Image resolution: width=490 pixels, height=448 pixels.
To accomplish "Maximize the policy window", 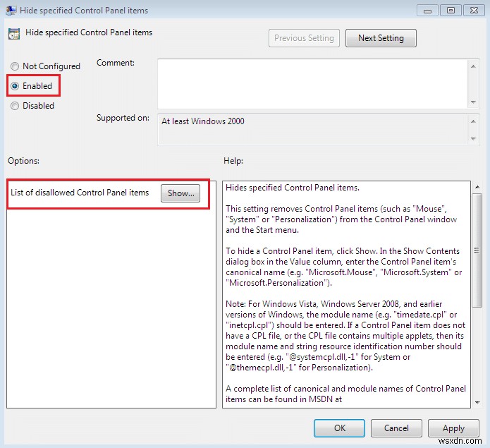I will coord(451,11).
